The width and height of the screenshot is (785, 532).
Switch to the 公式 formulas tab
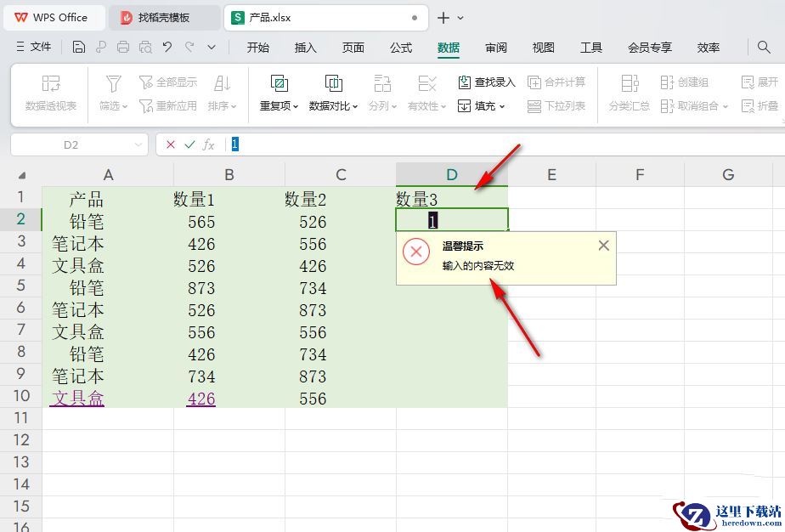tap(401, 47)
